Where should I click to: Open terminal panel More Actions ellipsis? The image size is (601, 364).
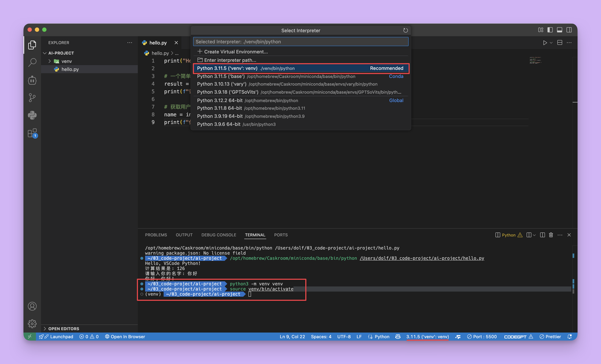tap(560, 235)
